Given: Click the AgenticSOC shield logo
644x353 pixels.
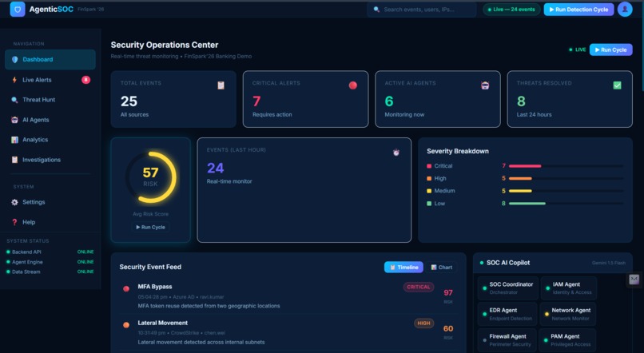Looking at the screenshot, I should (x=18, y=9).
